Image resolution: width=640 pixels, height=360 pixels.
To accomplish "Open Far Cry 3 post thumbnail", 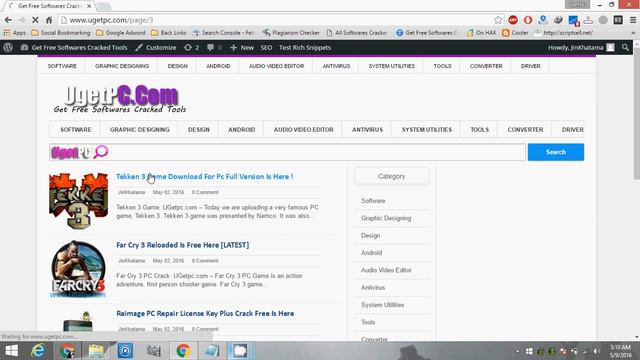I will (79, 269).
